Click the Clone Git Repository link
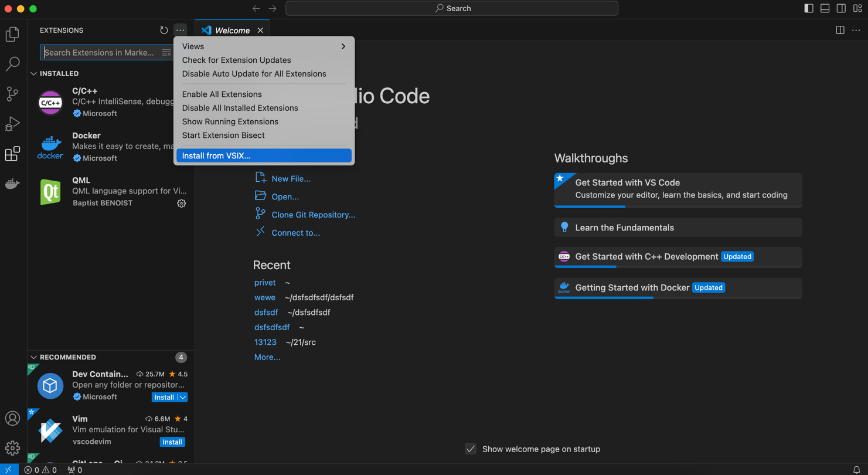This screenshot has height=475, width=868. click(x=313, y=215)
